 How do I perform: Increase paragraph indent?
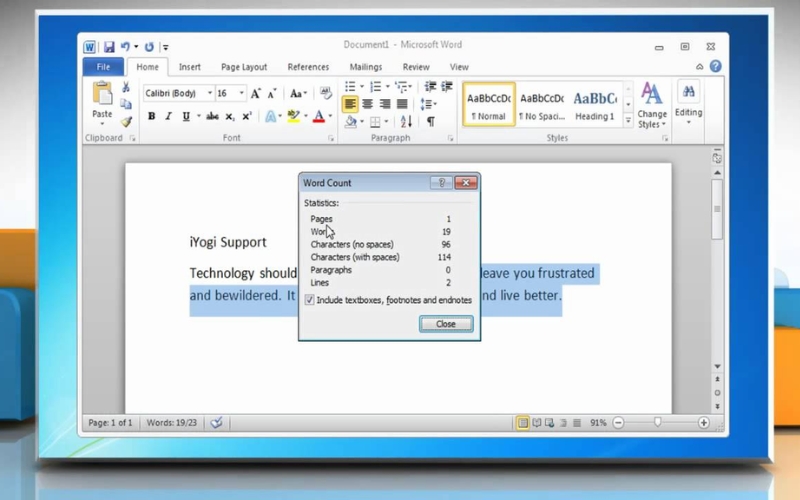pos(447,87)
